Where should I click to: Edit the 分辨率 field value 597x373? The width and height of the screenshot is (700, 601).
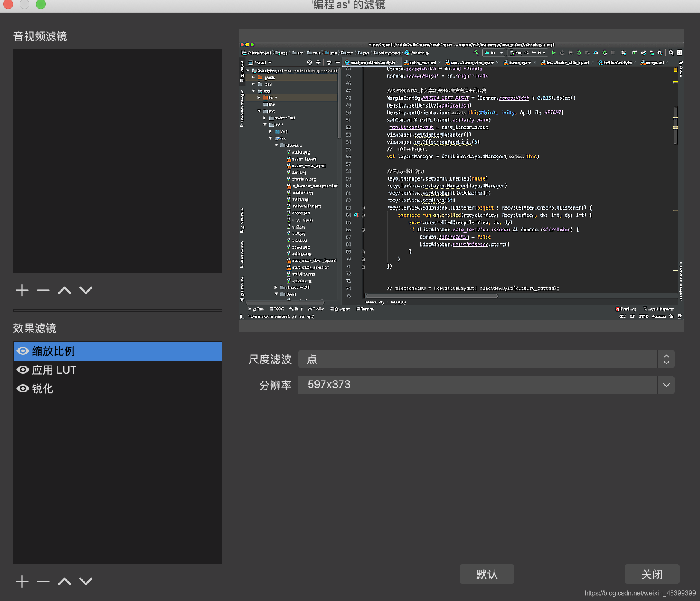(478, 385)
